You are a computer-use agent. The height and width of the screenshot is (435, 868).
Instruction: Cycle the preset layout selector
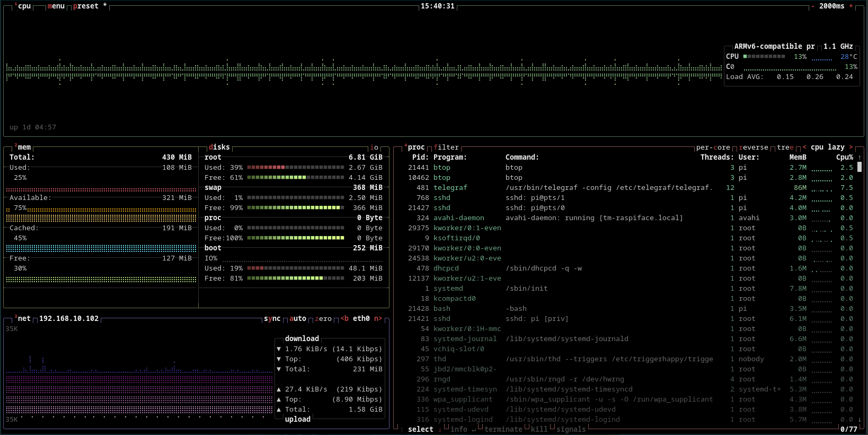(x=86, y=6)
